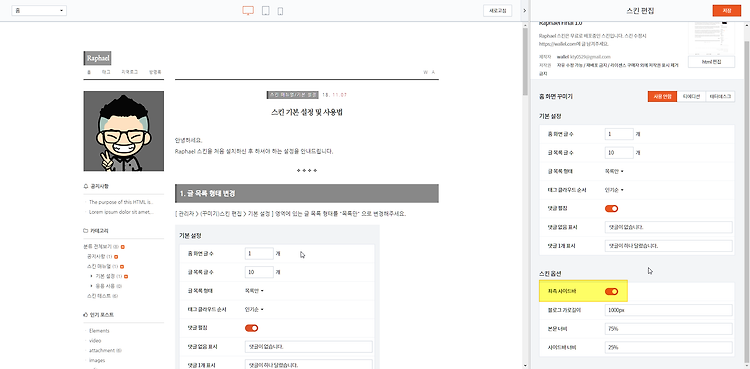Open the page selector dropdown at top left
This screenshot has height=369, width=750.
tap(39, 11)
